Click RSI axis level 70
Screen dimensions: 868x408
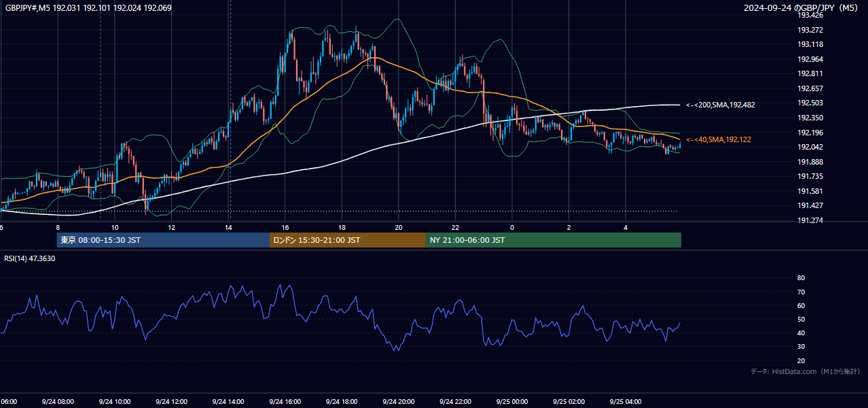pyautogui.click(x=801, y=292)
